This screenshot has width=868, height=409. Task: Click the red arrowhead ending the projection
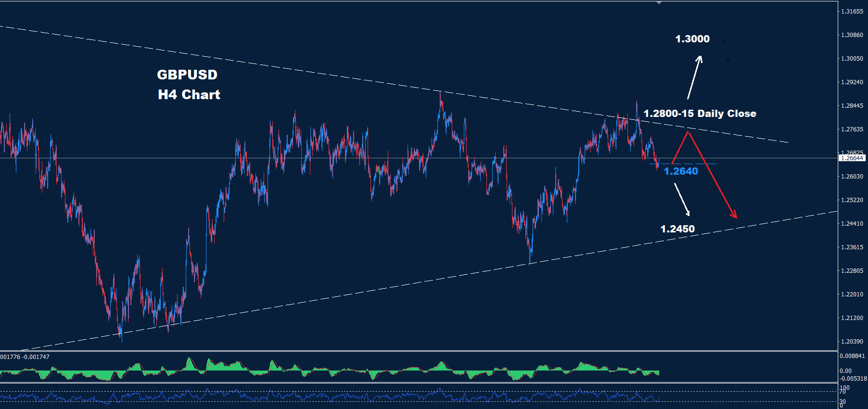coord(734,215)
